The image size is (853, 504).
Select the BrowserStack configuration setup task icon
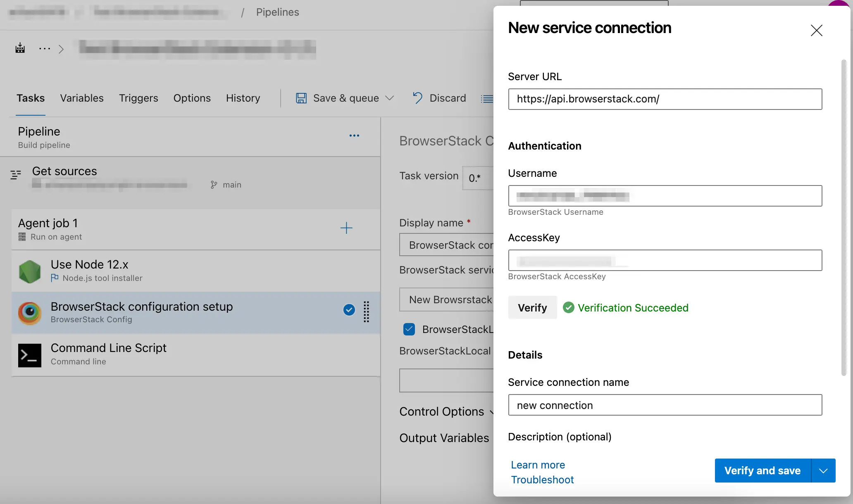[30, 313]
